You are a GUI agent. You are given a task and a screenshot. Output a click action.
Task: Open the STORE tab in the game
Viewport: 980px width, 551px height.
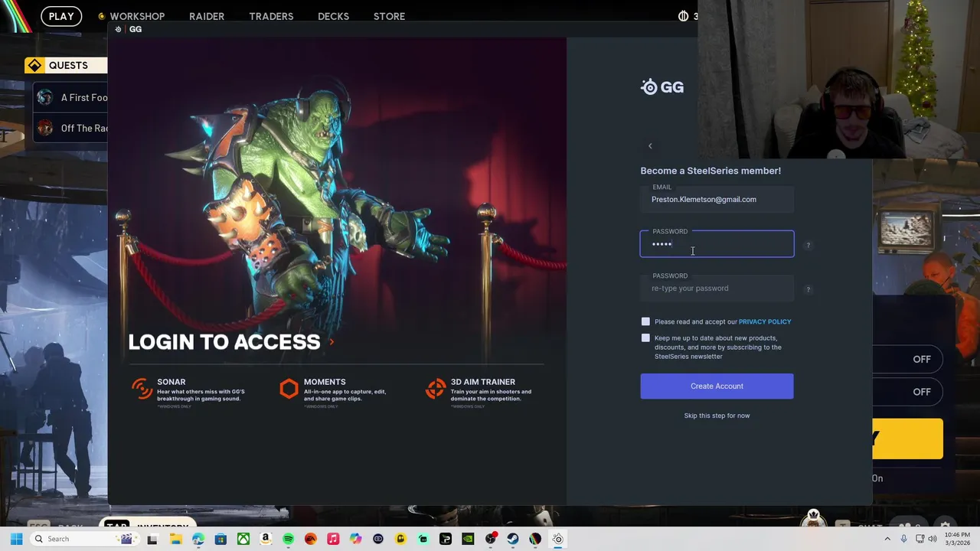point(389,16)
